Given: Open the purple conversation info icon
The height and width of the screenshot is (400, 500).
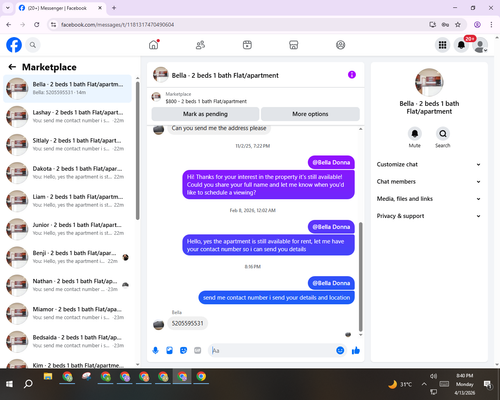Looking at the screenshot, I should (352, 75).
